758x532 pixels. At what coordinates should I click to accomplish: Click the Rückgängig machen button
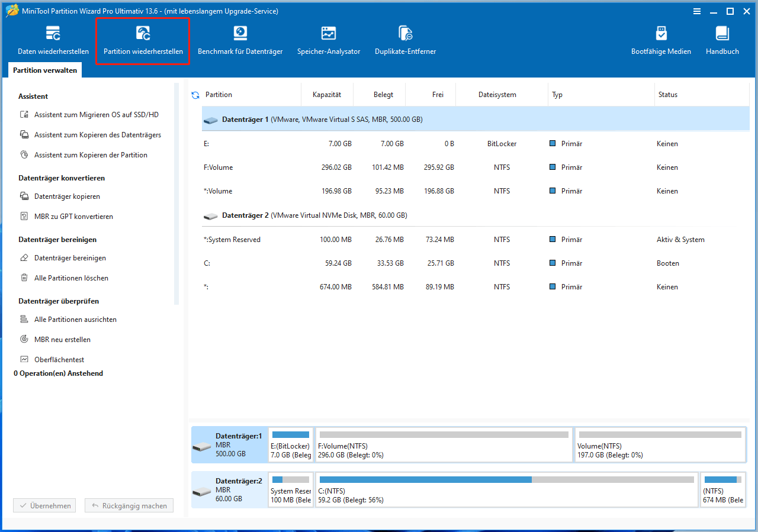tap(129, 505)
